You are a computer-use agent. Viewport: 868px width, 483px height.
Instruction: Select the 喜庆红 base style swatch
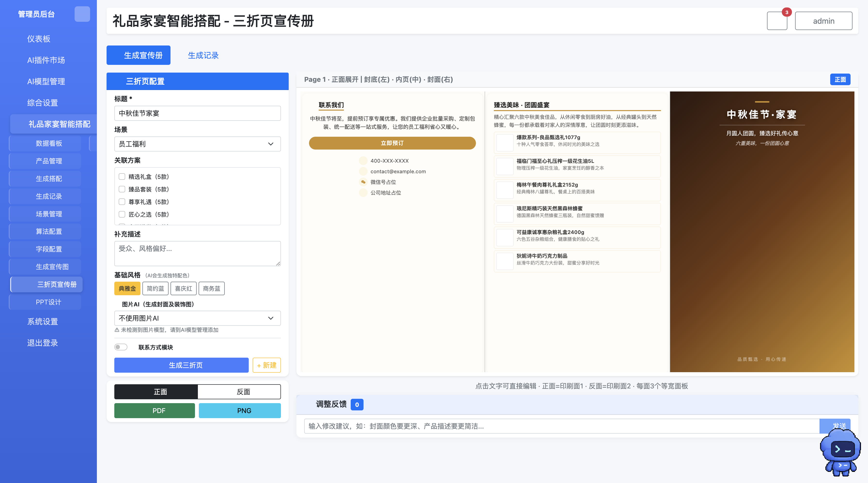[183, 288]
